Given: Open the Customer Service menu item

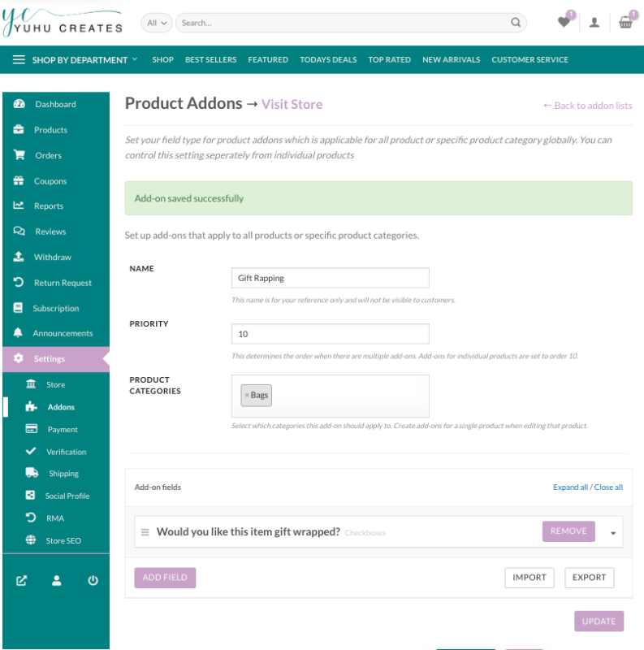Looking at the screenshot, I should (x=530, y=59).
